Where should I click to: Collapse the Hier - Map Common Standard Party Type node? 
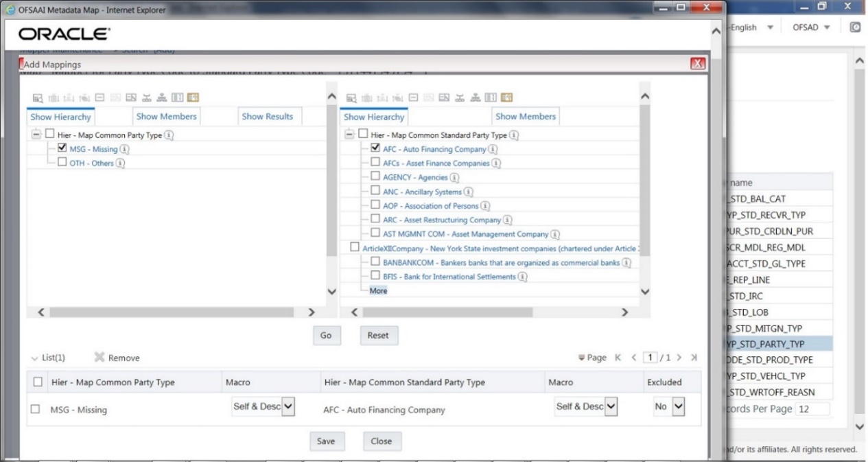pos(349,135)
